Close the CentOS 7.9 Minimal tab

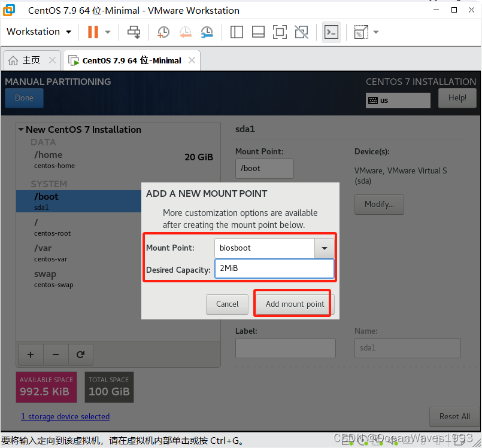pyautogui.click(x=192, y=60)
